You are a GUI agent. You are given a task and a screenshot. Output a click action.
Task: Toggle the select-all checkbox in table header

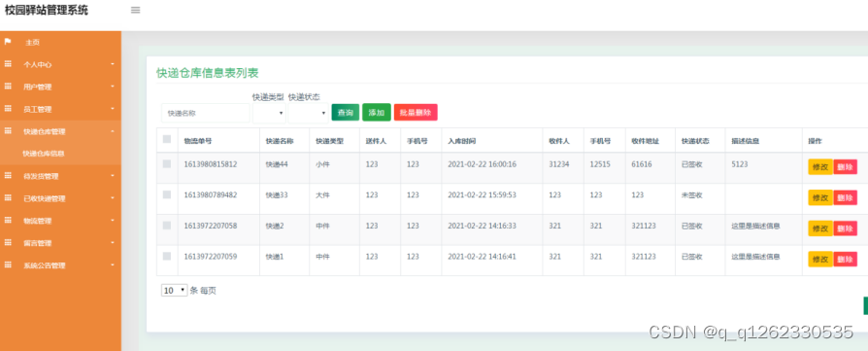[x=167, y=139]
